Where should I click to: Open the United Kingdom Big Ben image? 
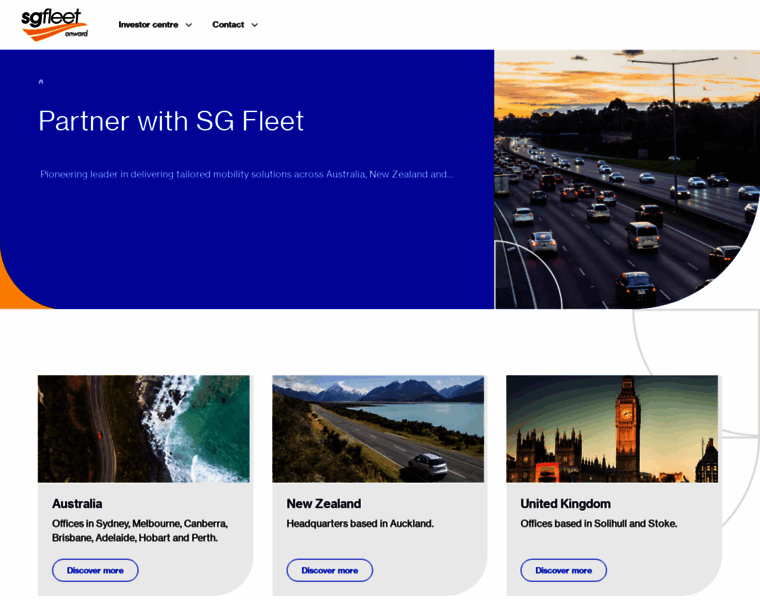point(612,428)
